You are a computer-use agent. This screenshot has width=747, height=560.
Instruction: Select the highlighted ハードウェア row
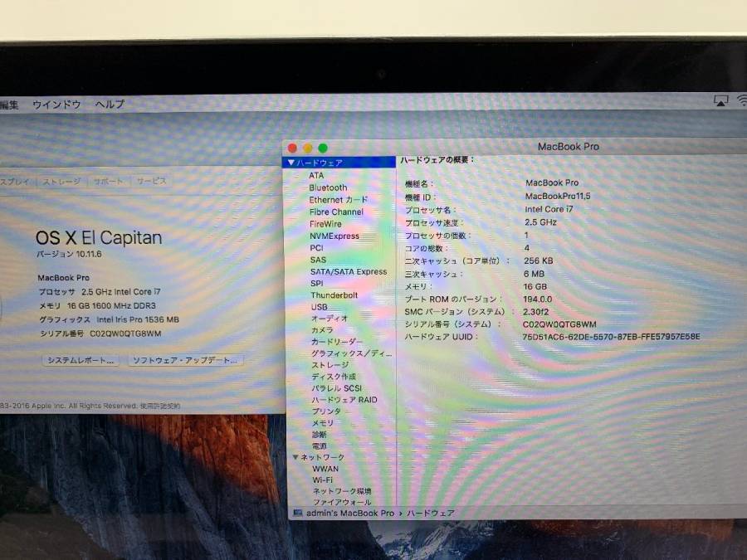[x=339, y=163]
